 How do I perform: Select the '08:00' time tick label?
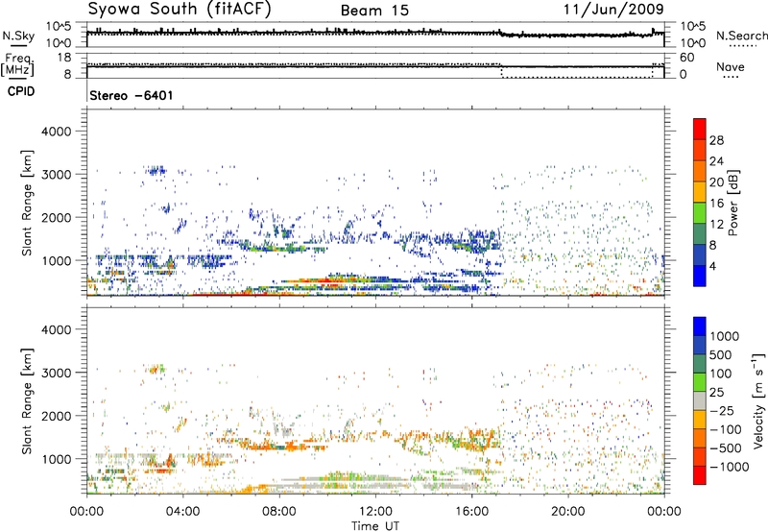(x=279, y=512)
